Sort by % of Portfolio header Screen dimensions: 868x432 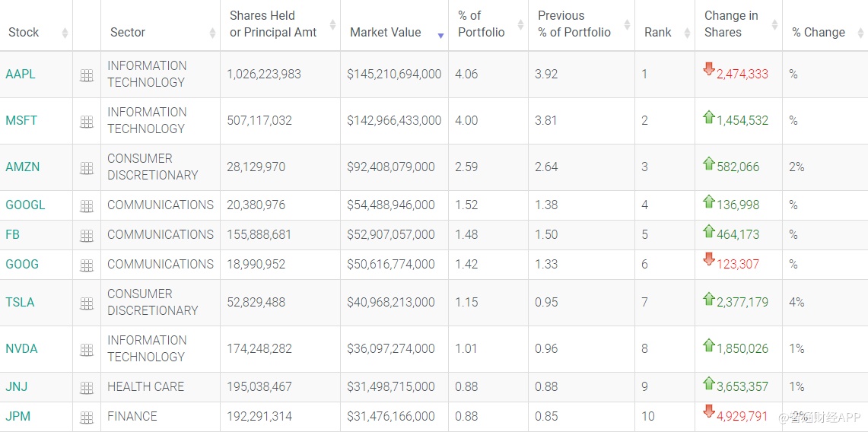[481, 24]
